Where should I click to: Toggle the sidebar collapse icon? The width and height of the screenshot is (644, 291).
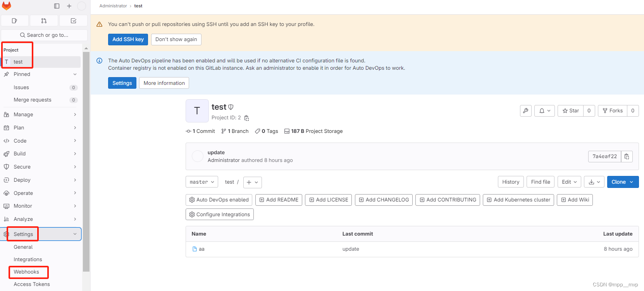point(57,6)
